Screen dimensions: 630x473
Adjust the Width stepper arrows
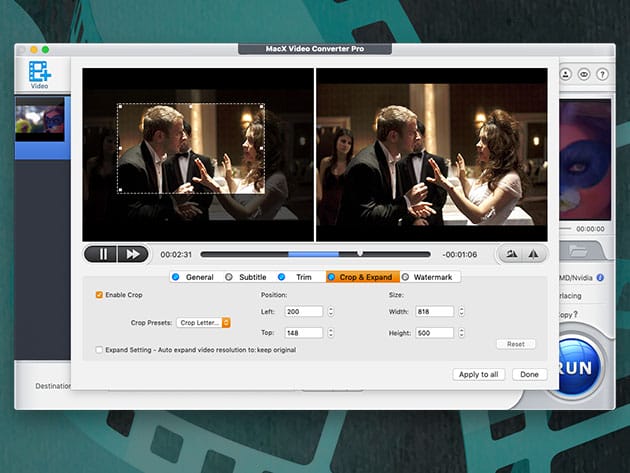[x=464, y=311]
